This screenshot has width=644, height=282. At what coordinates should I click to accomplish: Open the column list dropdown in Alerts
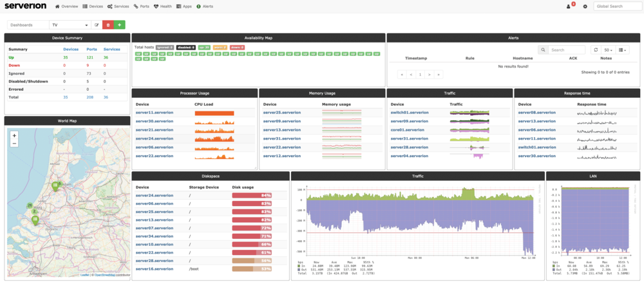pyautogui.click(x=623, y=50)
